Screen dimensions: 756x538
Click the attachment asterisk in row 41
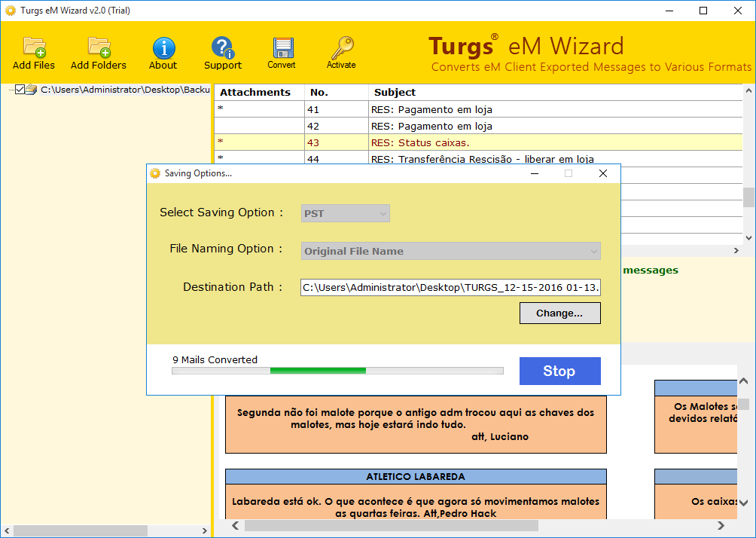coord(221,109)
